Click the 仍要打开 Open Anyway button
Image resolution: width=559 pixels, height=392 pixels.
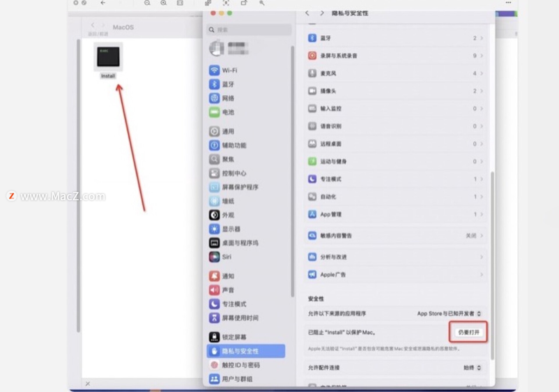click(x=468, y=332)
